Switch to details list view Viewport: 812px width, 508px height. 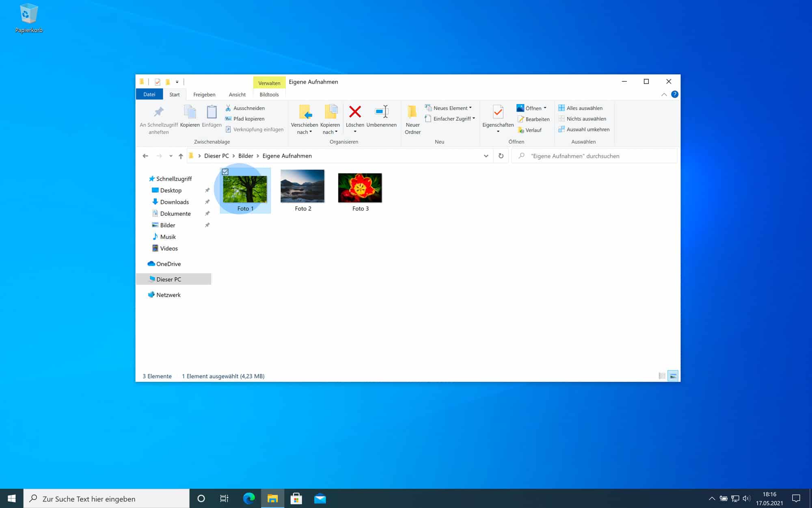(x=662, y=376)
